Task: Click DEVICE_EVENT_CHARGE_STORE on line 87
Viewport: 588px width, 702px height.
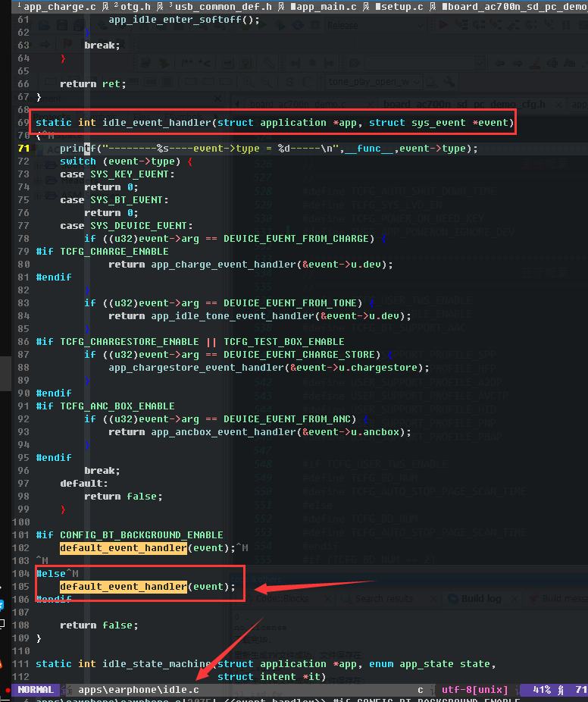Action: click(299, 355)
